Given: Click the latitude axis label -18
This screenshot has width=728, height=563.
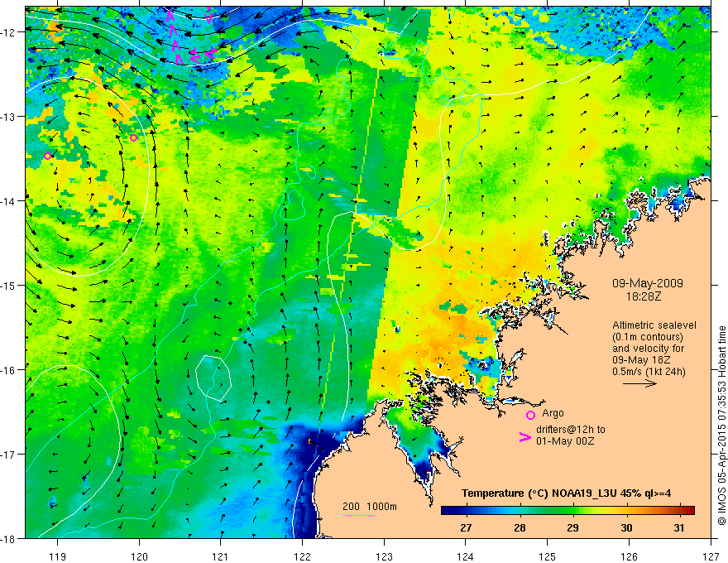Looking at the screenshot, I should [x=9, y=538].
